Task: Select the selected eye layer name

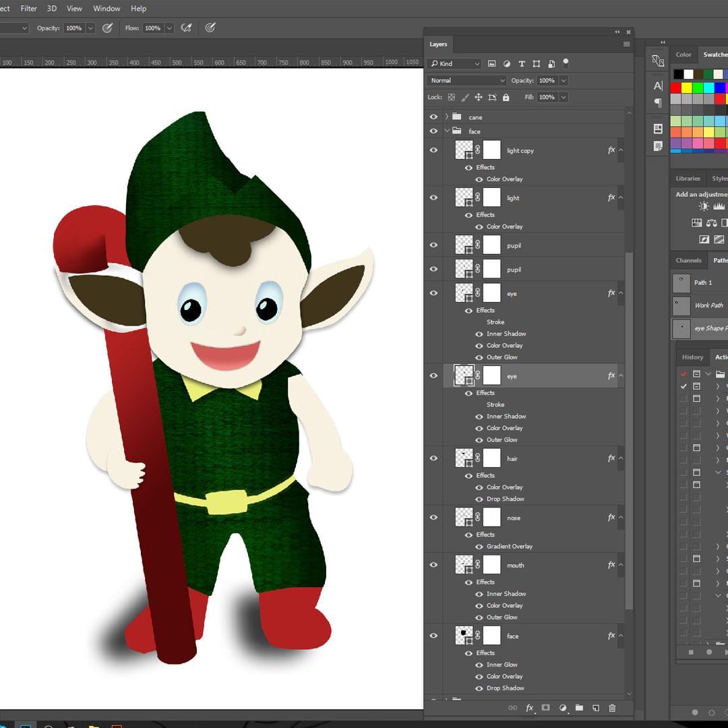Action: pos(512,376)
